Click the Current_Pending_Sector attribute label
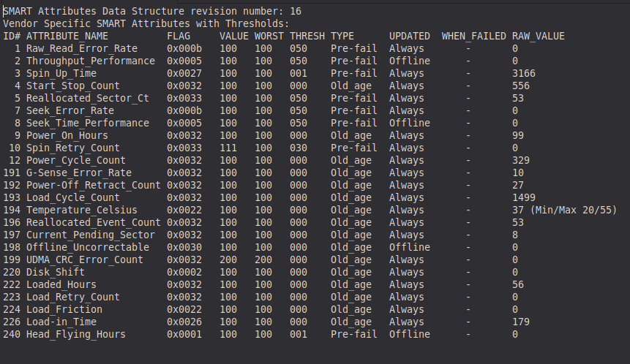Viewport: 630px width, 364px height. pos(91,235)
